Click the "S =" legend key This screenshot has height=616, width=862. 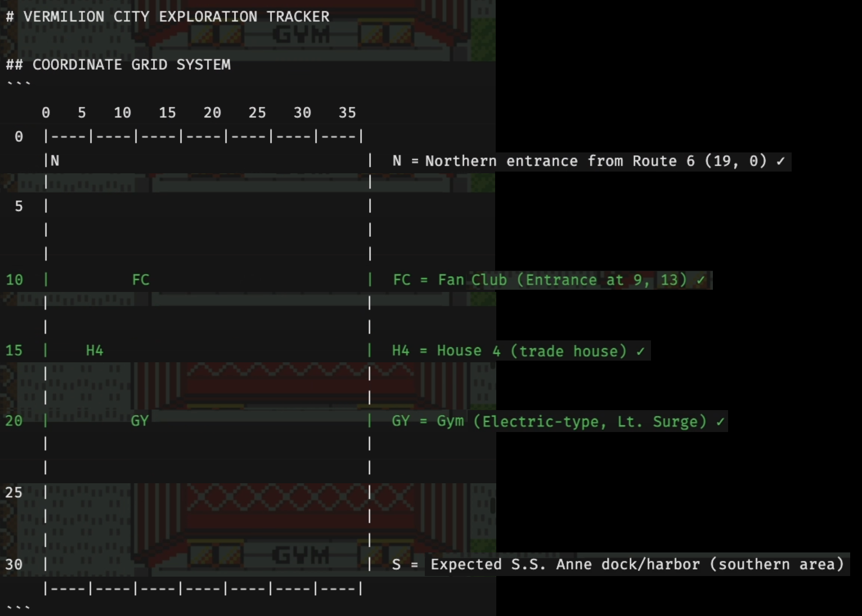(x=405, y=564)
